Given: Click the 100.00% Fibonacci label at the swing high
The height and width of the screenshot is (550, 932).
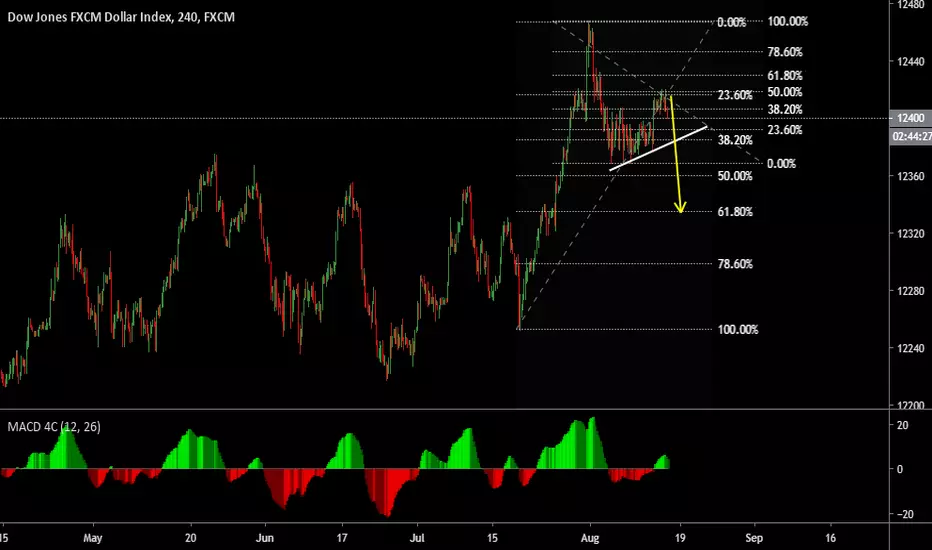Looking at the screenshot, I should pyautogui.click(x=788, y=21).
